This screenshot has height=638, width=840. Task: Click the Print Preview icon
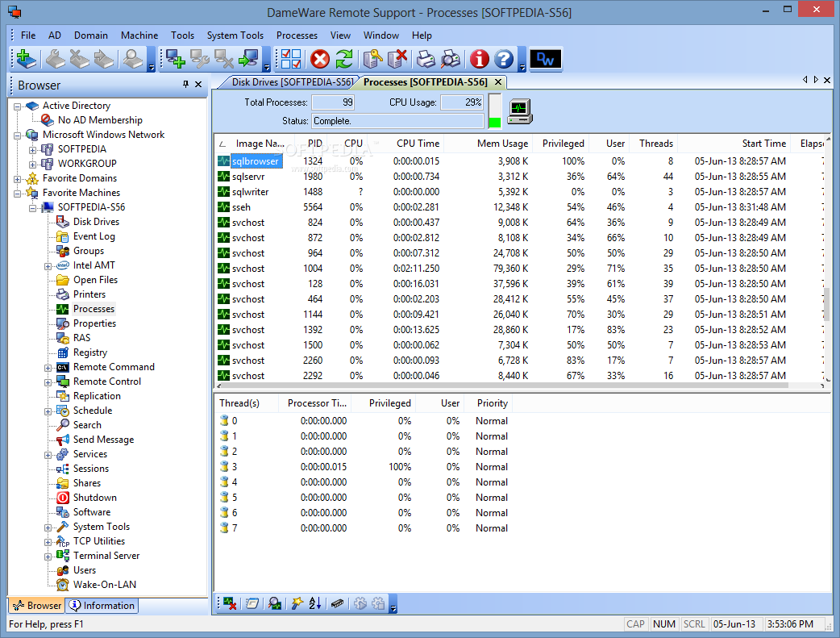pos(451,59)
